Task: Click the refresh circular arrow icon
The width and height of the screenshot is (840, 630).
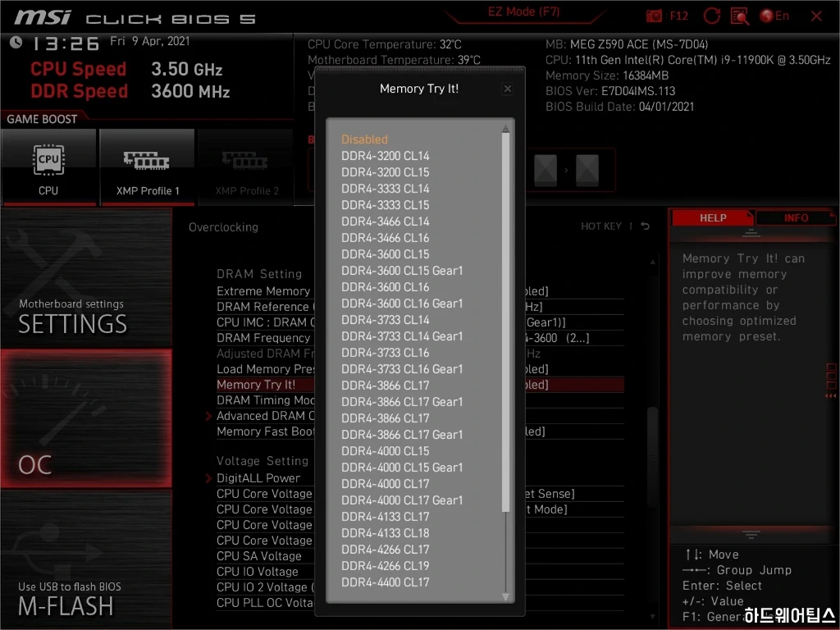Action: point(711,16)
